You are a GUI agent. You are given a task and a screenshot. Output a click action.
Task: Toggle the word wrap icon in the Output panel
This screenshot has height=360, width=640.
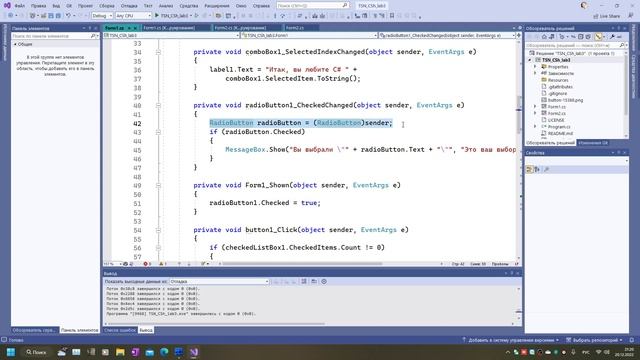point(314,281)
